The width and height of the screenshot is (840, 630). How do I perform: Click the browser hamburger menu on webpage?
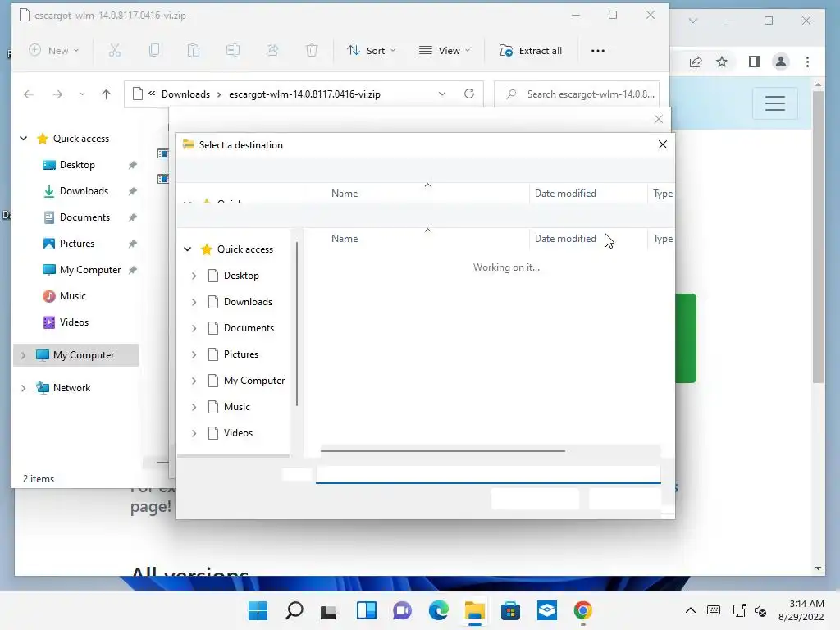774,103
